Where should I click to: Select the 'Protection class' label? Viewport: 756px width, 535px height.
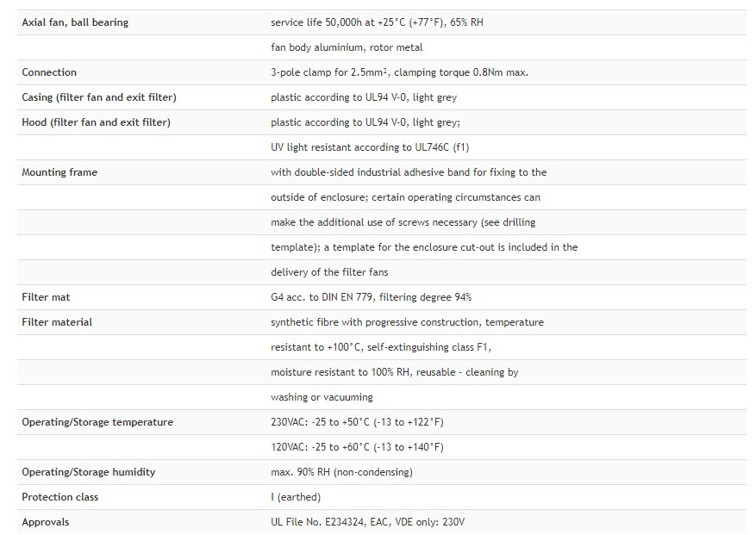59,497
